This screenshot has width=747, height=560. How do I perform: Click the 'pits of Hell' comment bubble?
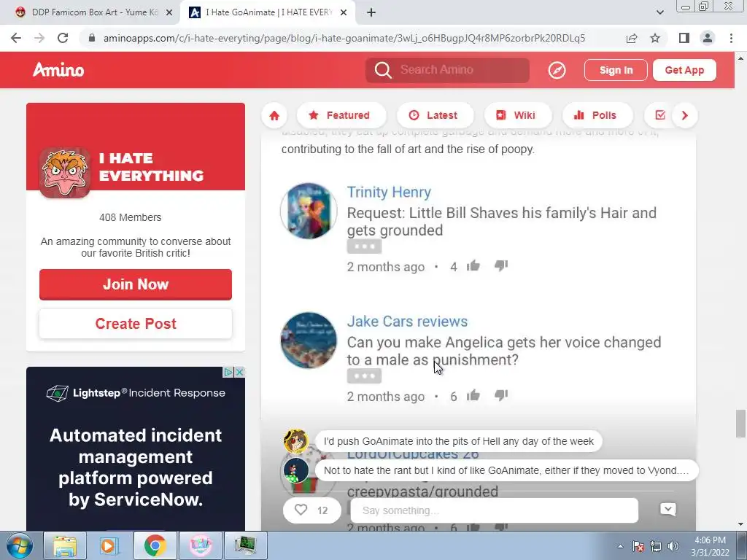point(459,441)
